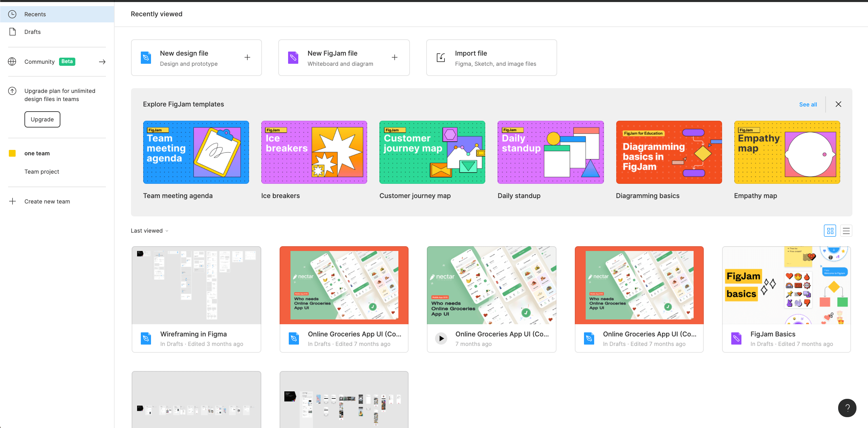Click the Import File icon
Viewport: 868px width, 428px height.
tap(441, 57)
